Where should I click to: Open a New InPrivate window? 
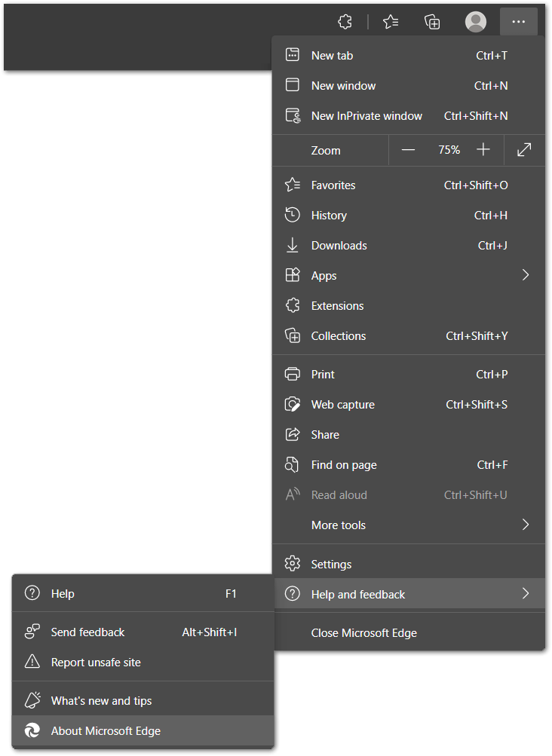pyautogui.click(x=409, y=116)
